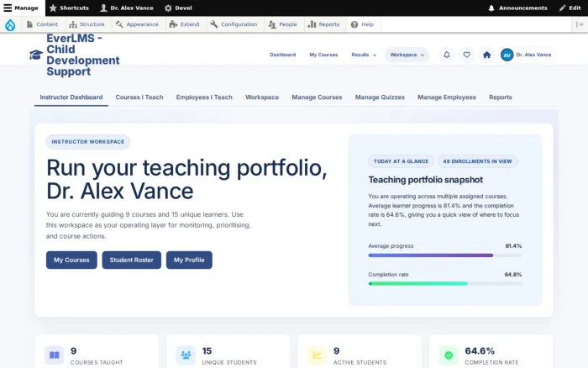This screenshot has width=588, height=368.
Task: Open the Drupal home drop icon
Action: click(x=10, y=24)
